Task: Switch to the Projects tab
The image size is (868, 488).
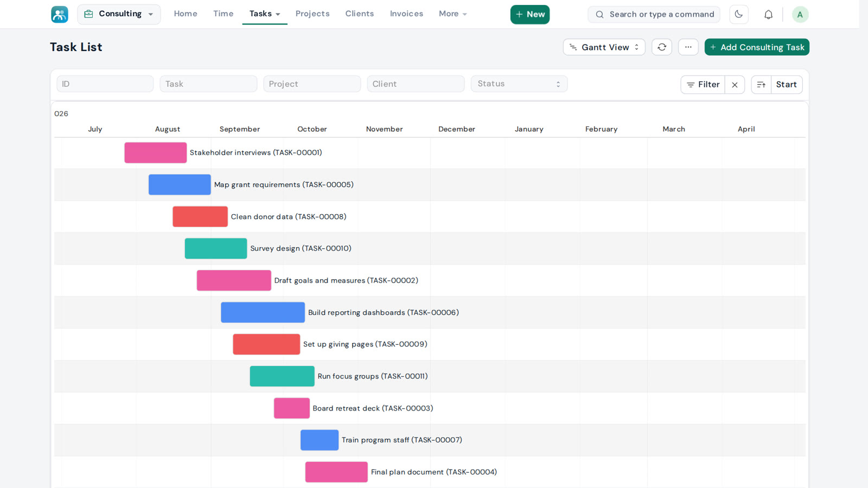Action: (x=312, y=14)
